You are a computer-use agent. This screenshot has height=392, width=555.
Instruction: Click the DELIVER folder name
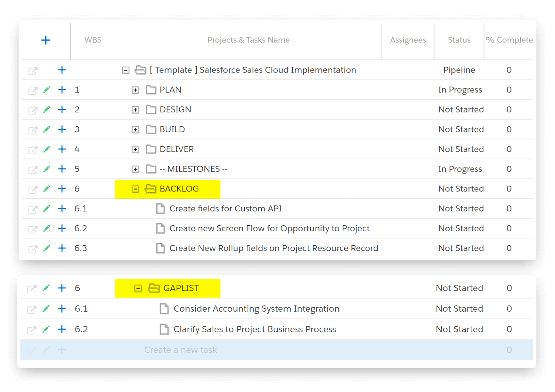pos(177,149)
